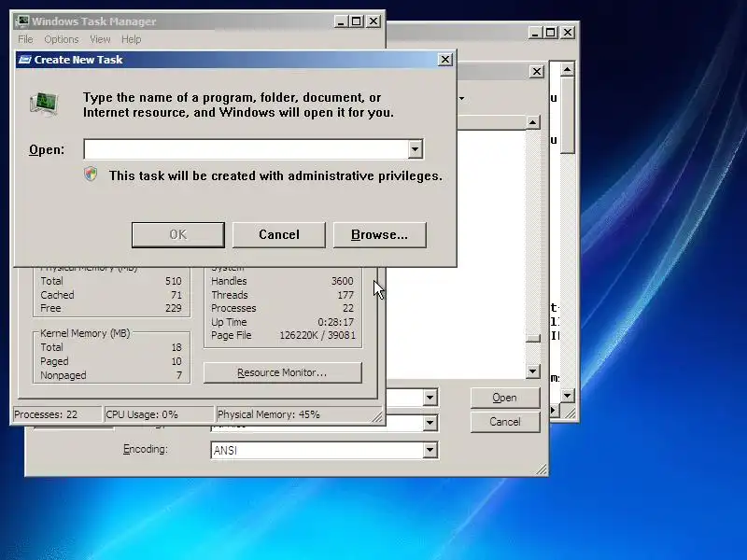Viewport: 747px width, 560px height.
Task: Click Notepad horizontal scroll right arrow
Action: point(553,410)
